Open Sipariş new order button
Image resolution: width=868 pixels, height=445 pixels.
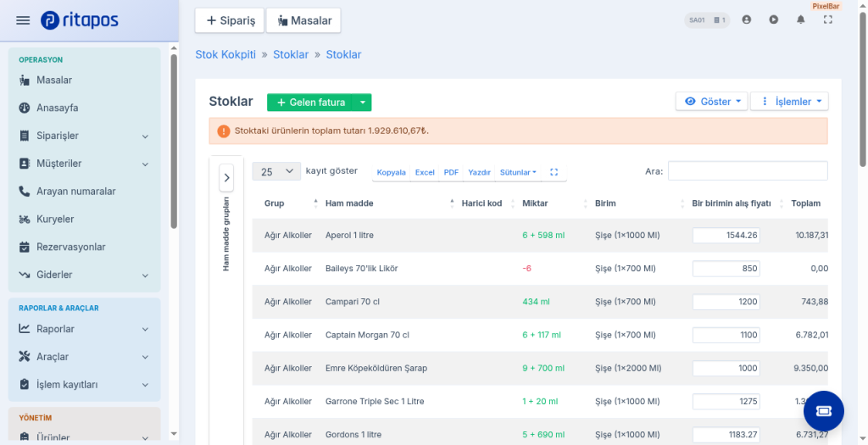point(230,20)
